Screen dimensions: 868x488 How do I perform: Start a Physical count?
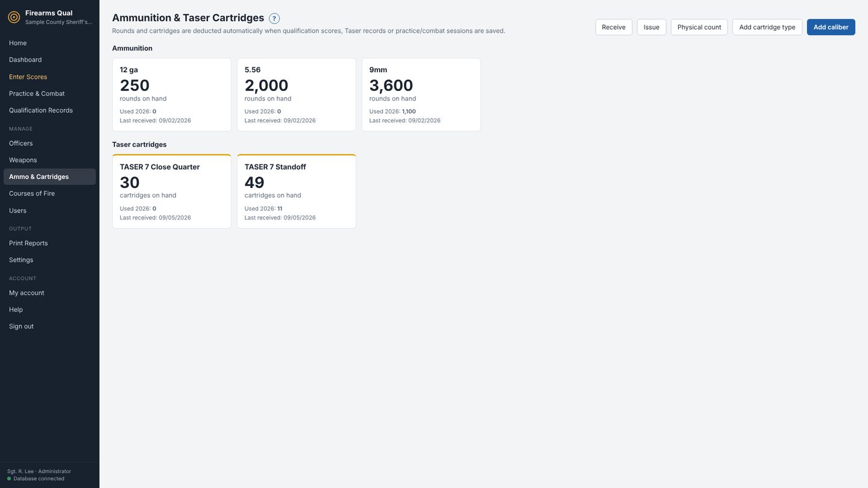click(x=699, y=27)
